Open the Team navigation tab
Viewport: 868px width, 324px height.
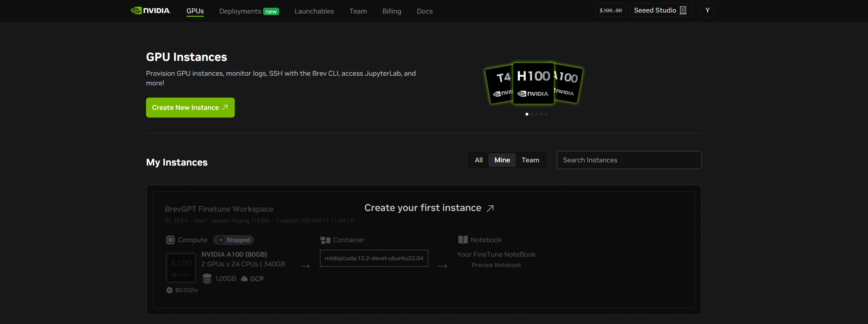tap(358, 11)
